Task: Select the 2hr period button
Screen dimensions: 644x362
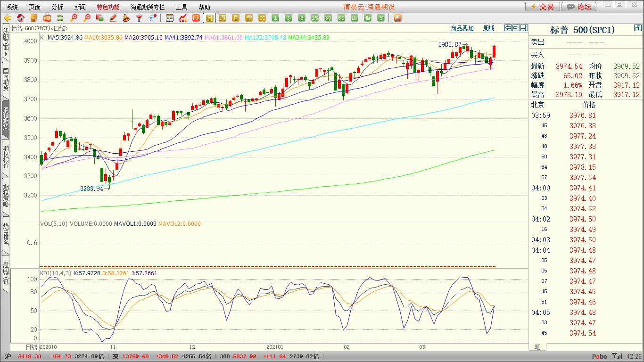Action: pyautogui.click(x=355, y=18)
